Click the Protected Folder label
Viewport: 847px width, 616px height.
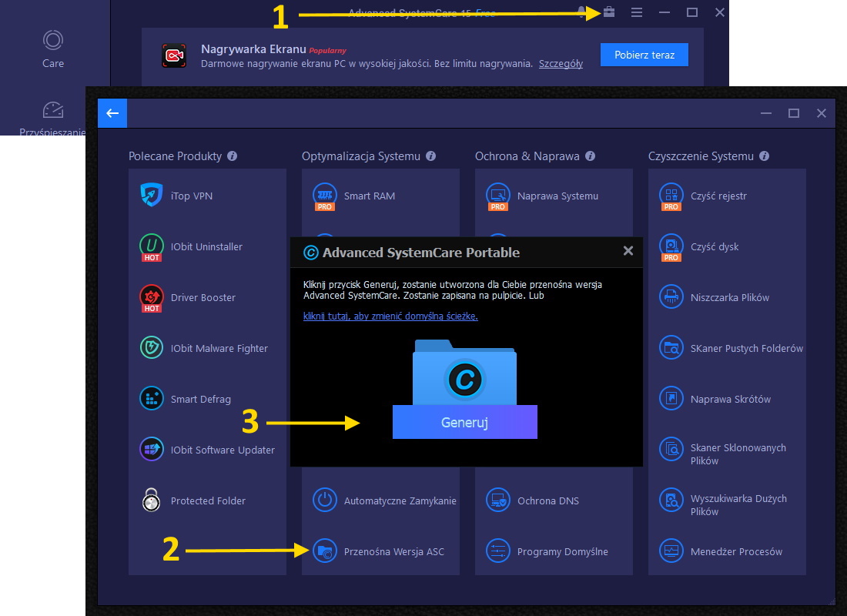pos(208,501)
